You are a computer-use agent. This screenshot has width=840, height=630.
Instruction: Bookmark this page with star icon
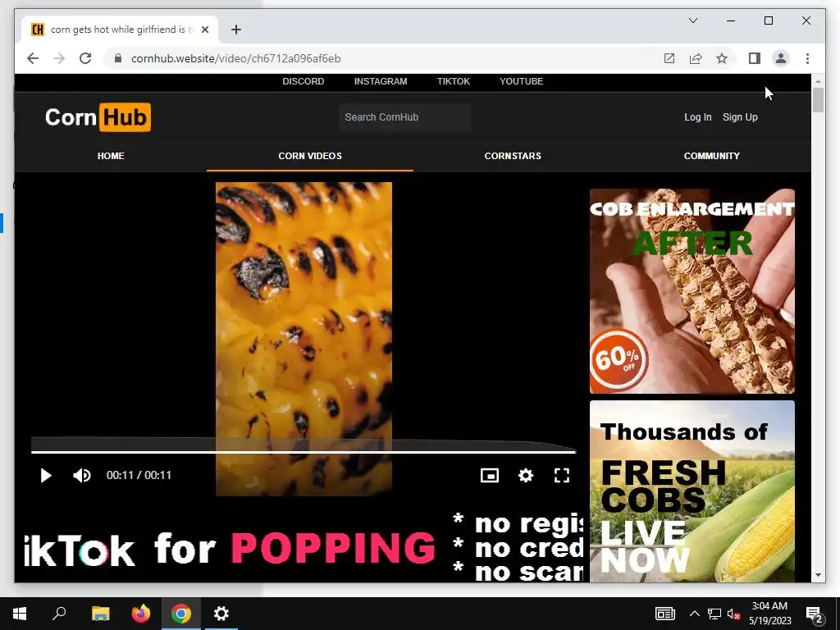tap(722, 58)
